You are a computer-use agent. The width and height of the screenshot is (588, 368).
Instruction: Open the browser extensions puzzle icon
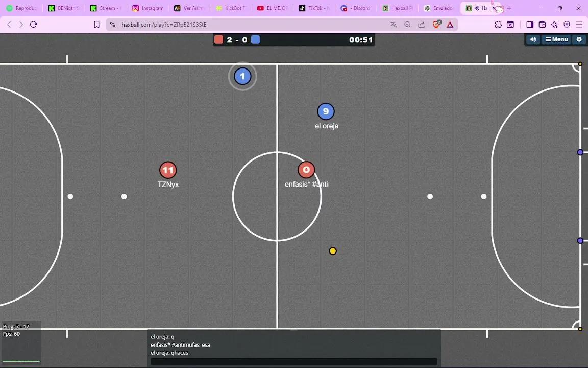tap(498, 25)
